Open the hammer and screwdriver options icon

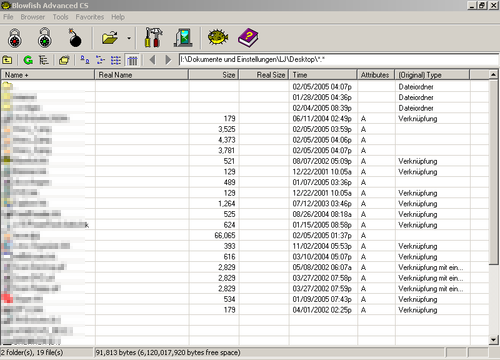pos(153,37)
